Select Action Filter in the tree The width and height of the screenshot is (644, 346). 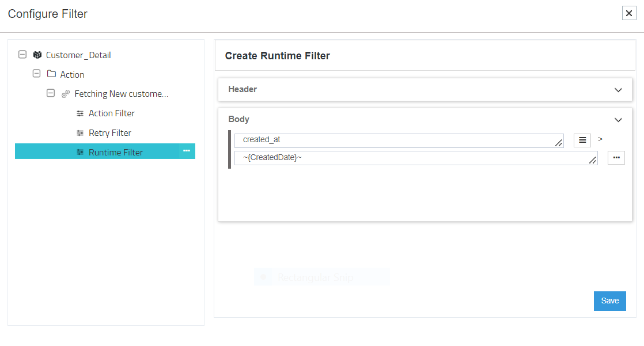pyautogui.click(x=112, y=113)
